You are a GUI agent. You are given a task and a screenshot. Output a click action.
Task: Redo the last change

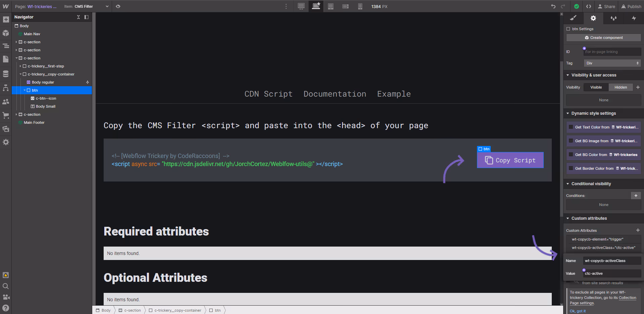[x=563, y=6]
